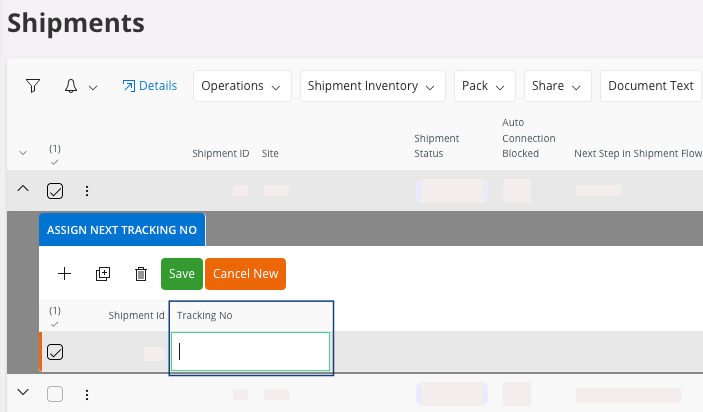Click the Cancel New button
703x412 pixels.
[245, 273]
